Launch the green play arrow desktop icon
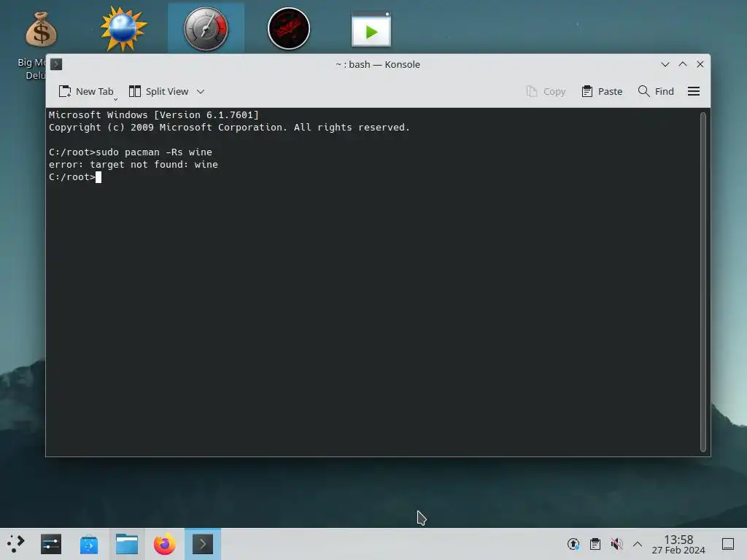Image resolution: width=747 pixels, height=560 pixels. [371, 29]
